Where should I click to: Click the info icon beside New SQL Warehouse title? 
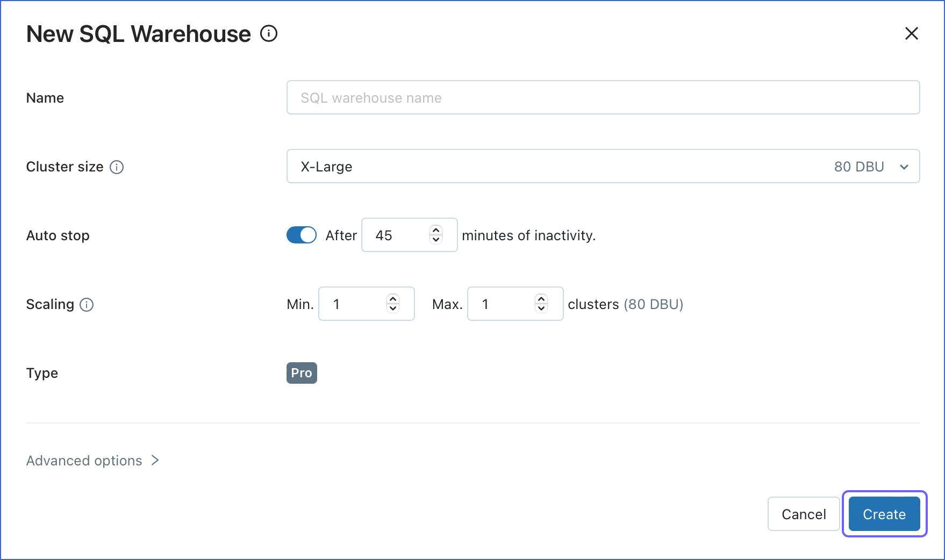coord(269,33)
